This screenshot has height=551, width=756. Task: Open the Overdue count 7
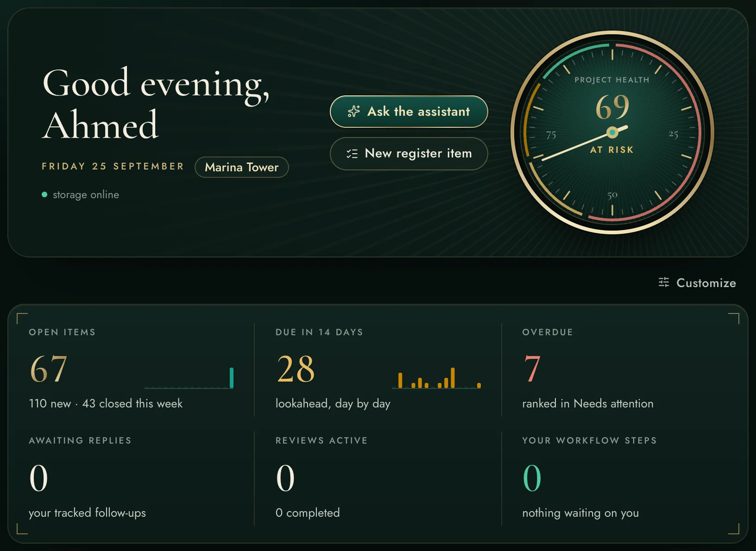click(x=532, y=369)
